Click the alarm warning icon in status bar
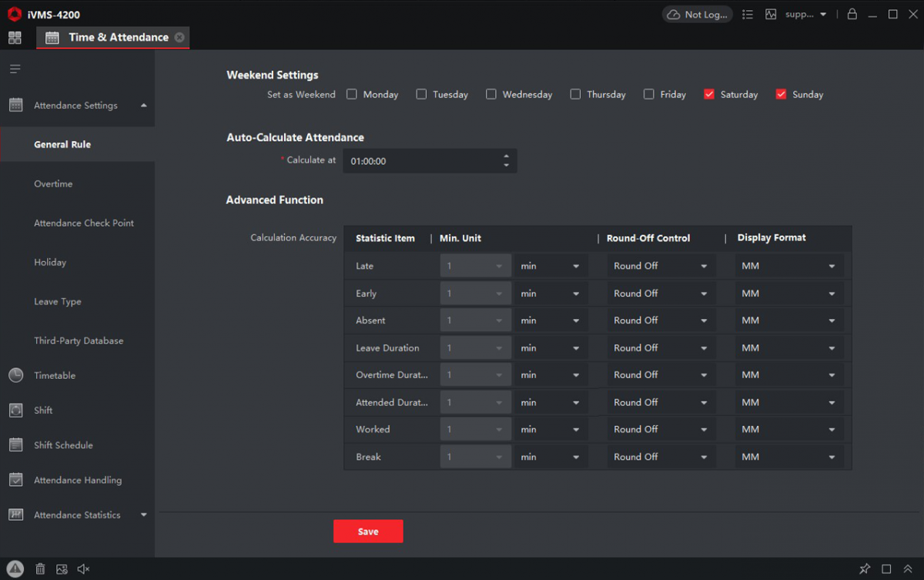 click(x=15, y=568)
